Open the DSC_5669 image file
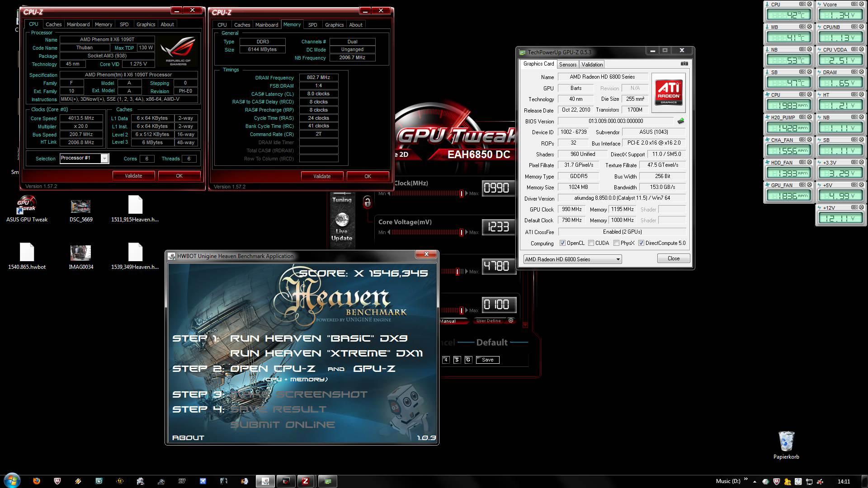This screenshot has width=868, height=488. click(81, 210)
